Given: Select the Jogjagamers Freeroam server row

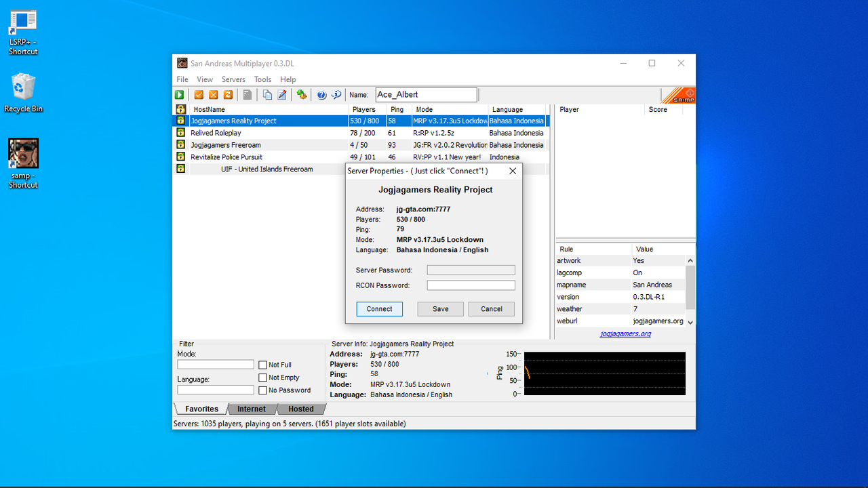Looking at the screenshot, I should point(361,145).
